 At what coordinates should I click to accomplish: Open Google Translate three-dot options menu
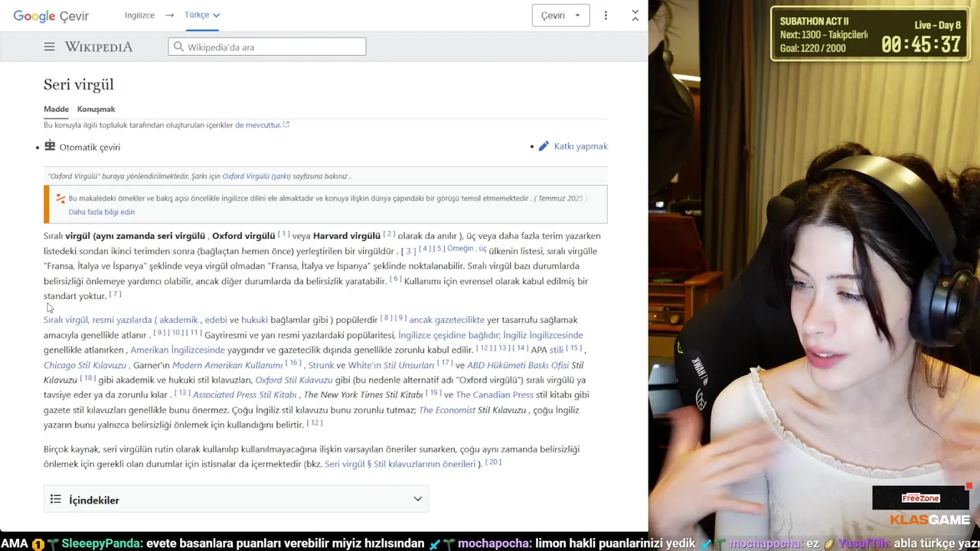(606, 15)
